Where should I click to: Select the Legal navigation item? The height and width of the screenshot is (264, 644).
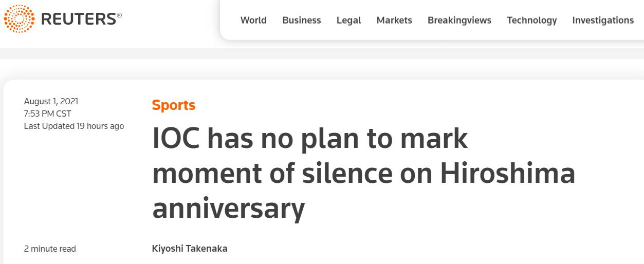(x=349, y=21)
